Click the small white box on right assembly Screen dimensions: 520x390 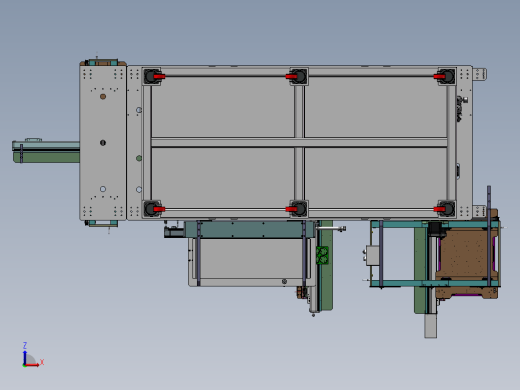373,255
